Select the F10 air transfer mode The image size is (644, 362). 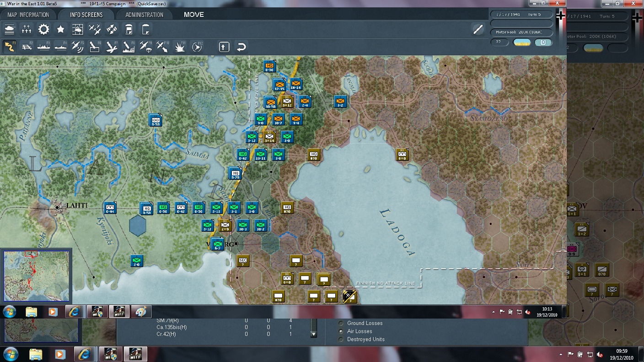(162, 47)
